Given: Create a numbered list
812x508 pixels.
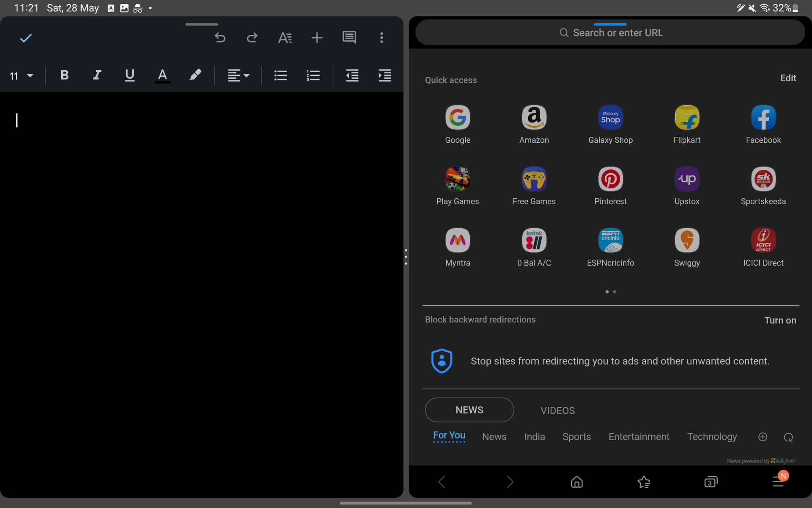Looking at the screenshot, I should point(313,75).
